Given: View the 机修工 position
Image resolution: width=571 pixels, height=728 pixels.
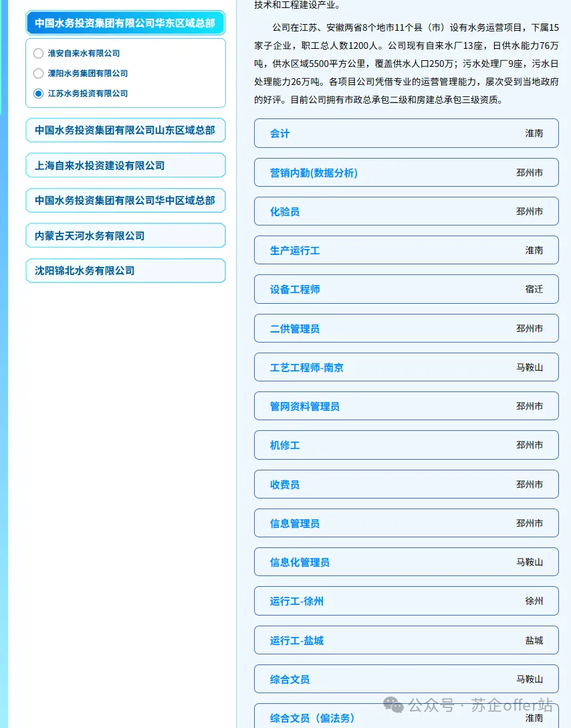Looking at the screenshot, I should coord(407,445).
